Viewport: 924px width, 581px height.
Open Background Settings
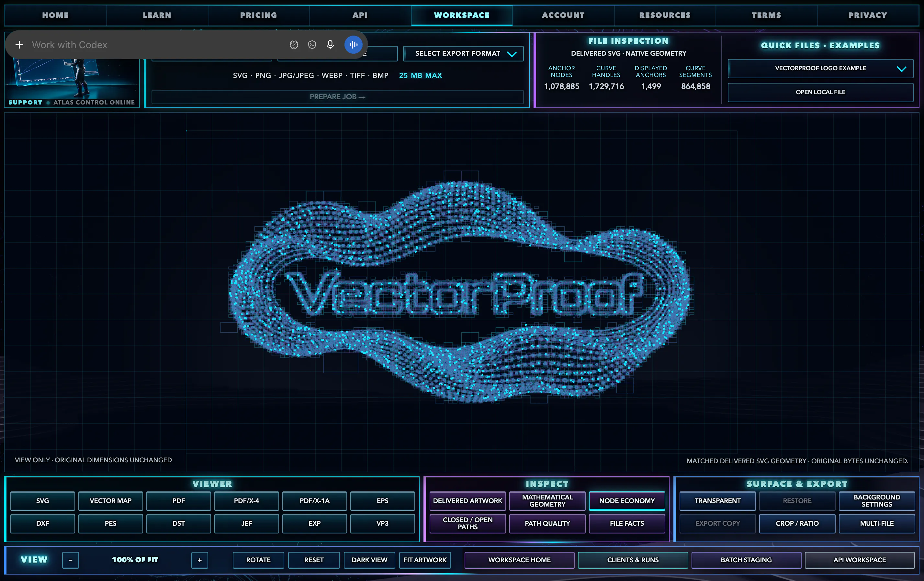877,501
